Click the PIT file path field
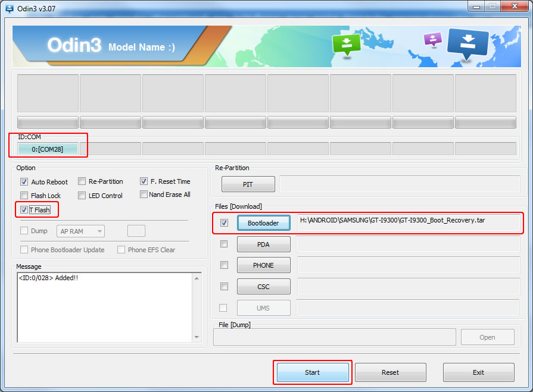Screen dimensions: 533x392 click(x=400, y=184)
